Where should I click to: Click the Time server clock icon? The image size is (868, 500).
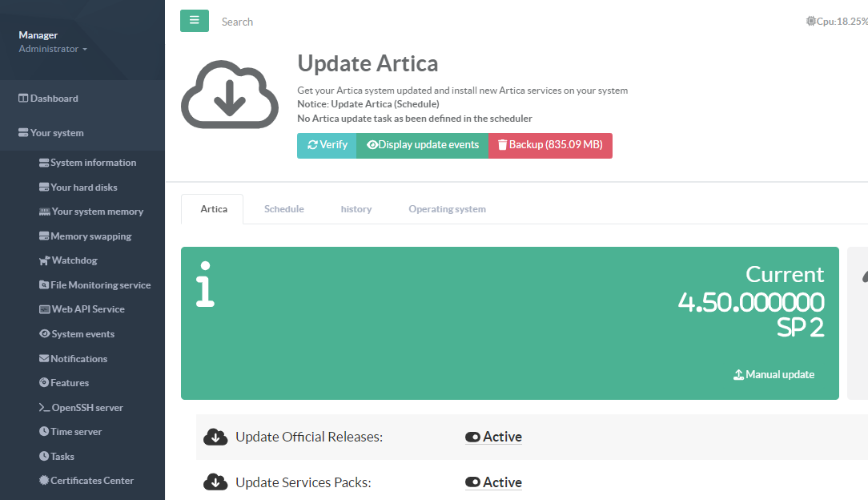click(x=45, y=432)
